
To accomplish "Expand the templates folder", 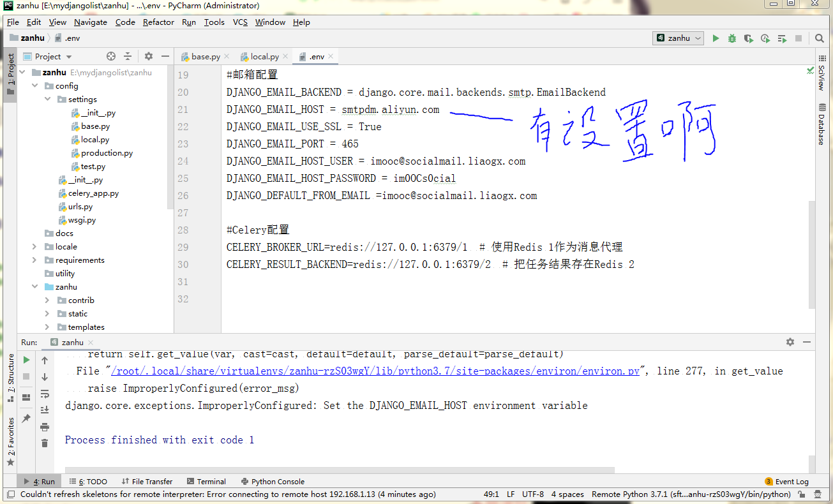I will pyautogui.click(x=47, y=327).
